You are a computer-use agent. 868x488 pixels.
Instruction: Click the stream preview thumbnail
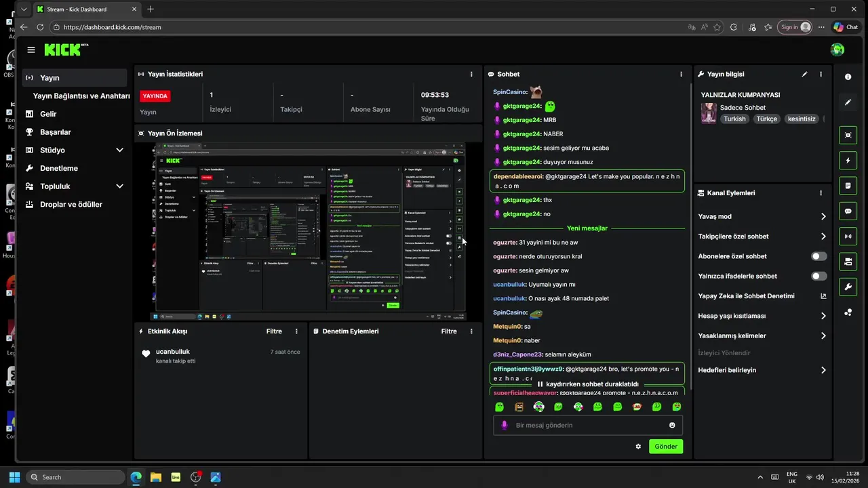309,231
